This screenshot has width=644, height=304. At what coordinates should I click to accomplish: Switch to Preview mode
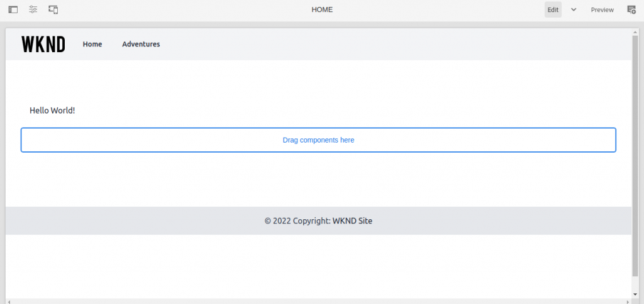click(x=602, y=10)
